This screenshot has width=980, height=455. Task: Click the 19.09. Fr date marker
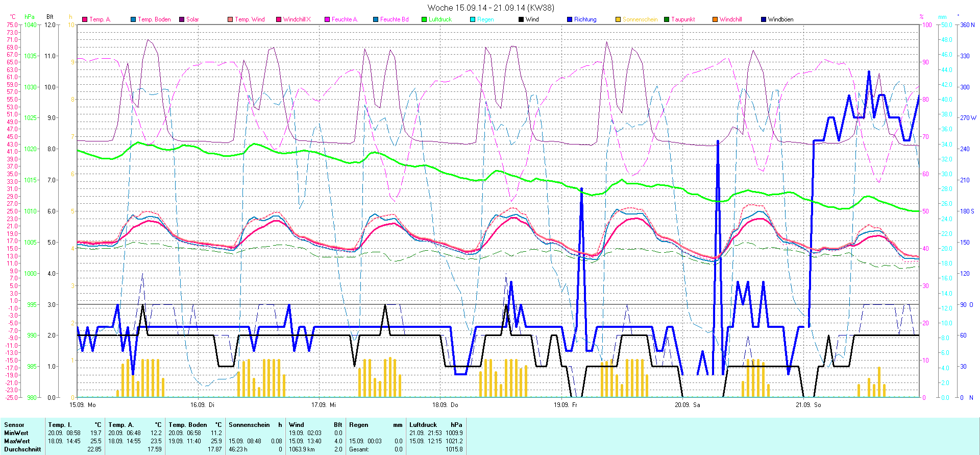[x=566, y=404]
